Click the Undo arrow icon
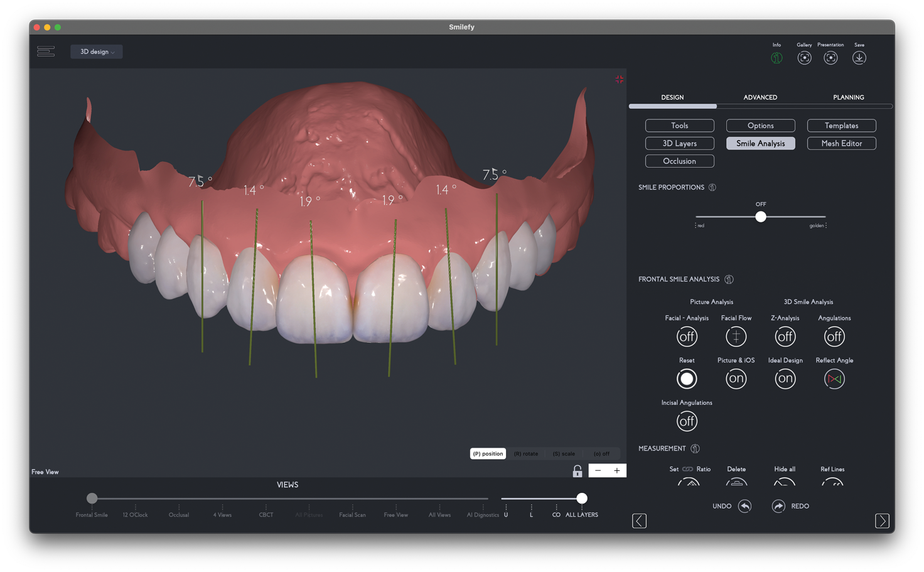The width and height of the screenshot is (924, 572). pos(744,506)
